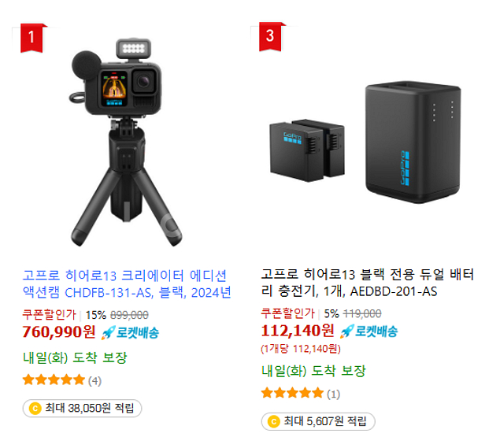Click the Rocket delivery icon under 760,990원
This screenshot has width=500, height=448.
(130, 332)
